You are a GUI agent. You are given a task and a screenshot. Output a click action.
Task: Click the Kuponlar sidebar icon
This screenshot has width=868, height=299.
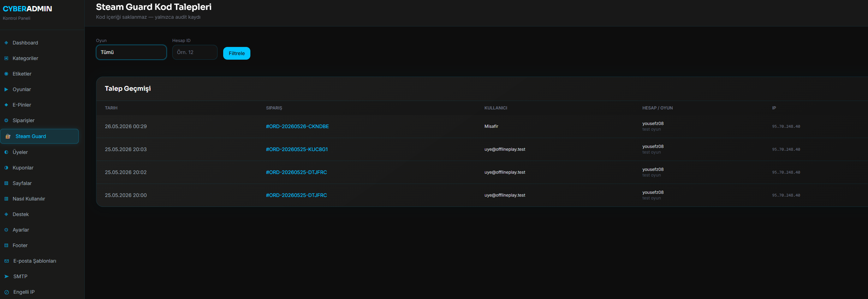6,168
